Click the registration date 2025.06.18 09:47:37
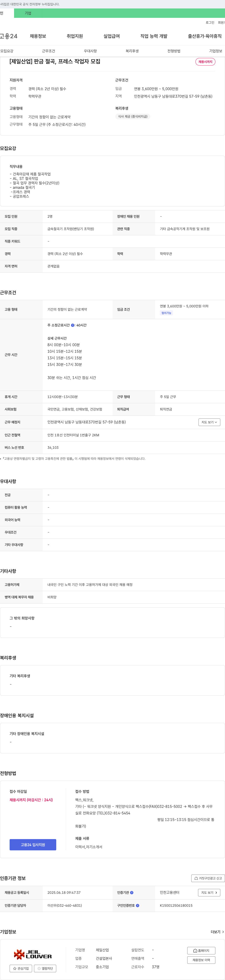This screenshot has width=225, height=980. [64, 892]
